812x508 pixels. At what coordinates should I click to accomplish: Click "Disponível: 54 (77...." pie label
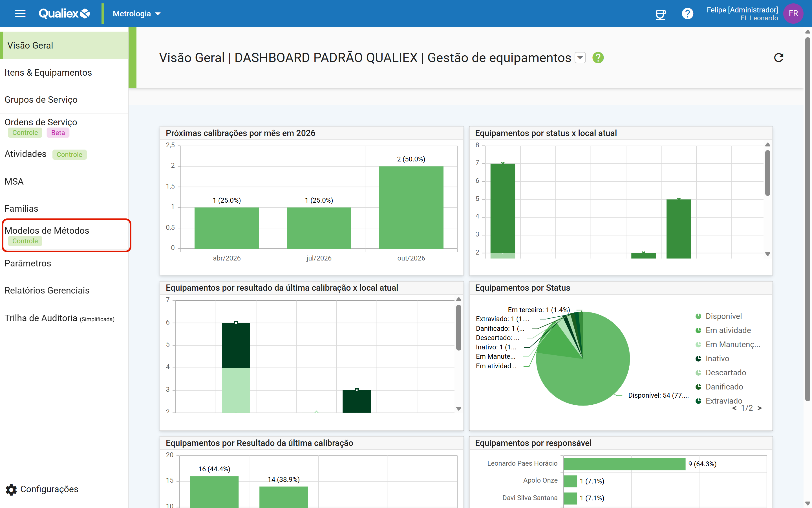(x=658, y=395)
